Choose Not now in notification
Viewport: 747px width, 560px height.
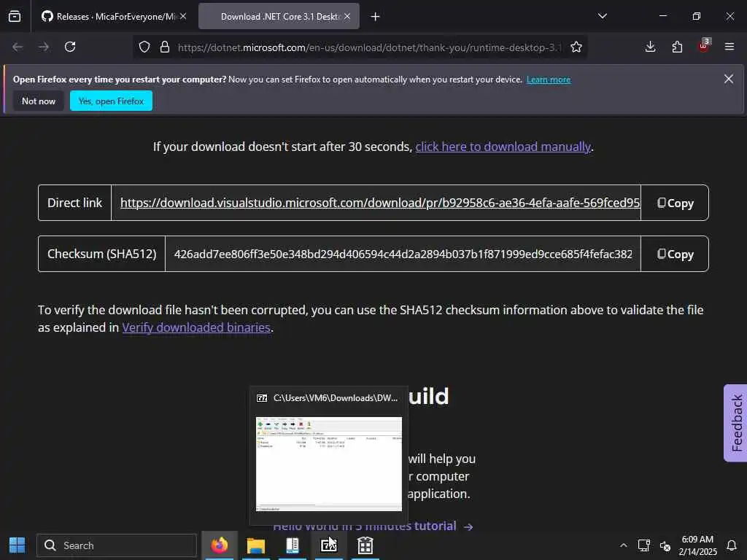[x=39, y=101]
